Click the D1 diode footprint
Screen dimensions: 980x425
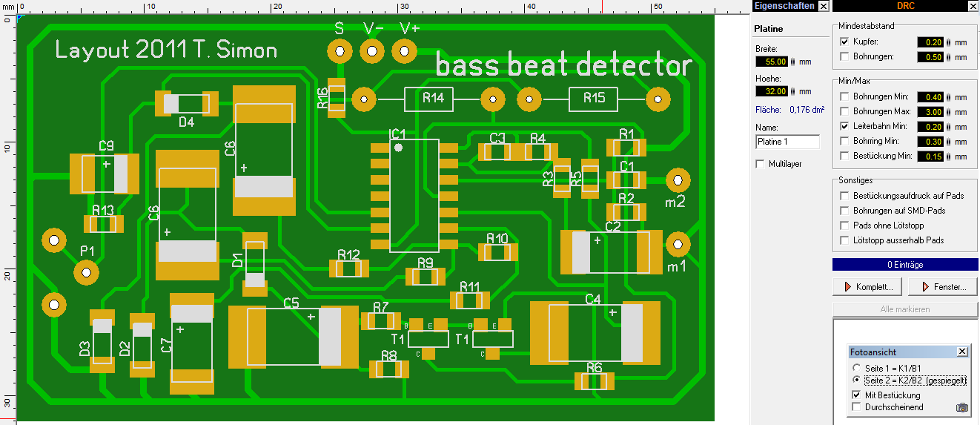coord(254,264)
